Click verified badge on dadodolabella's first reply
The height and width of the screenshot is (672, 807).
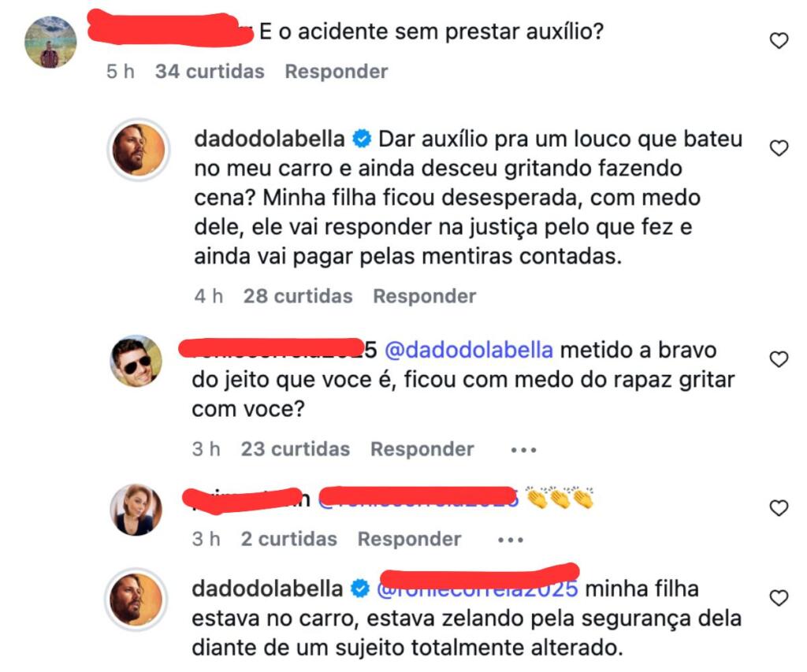362,139
